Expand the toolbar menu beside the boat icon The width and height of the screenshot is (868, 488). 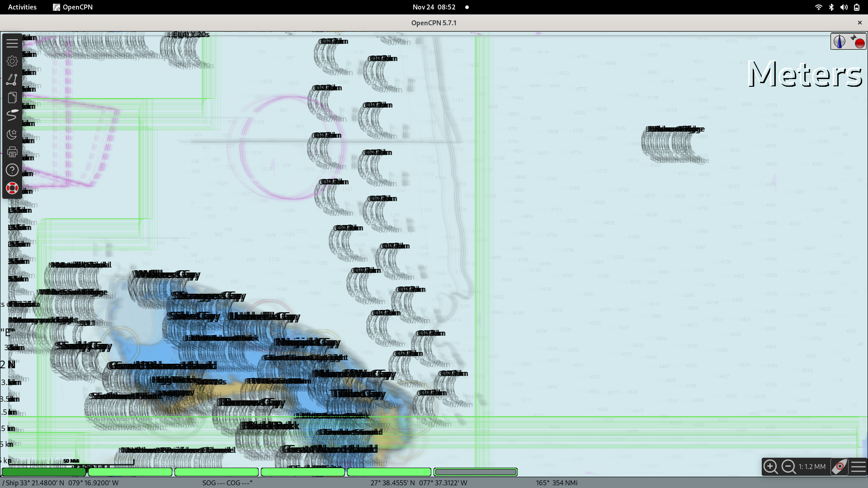point(858,467)
